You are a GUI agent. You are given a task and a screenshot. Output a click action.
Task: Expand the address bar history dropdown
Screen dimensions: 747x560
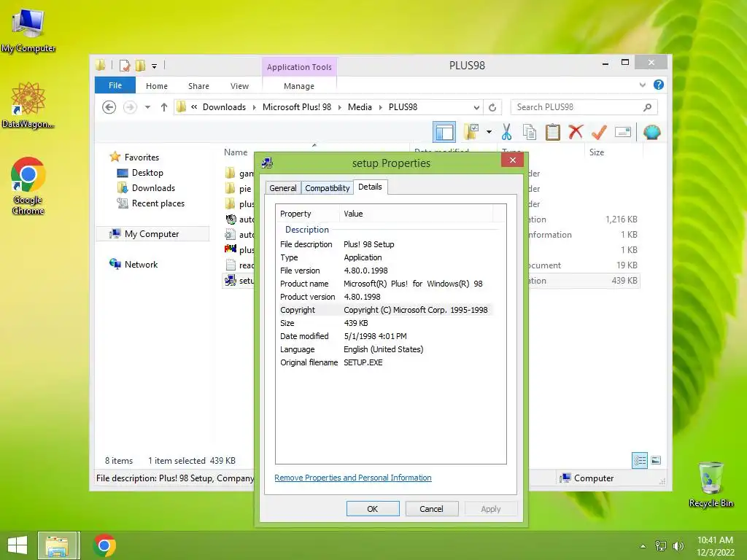point(476,107)
